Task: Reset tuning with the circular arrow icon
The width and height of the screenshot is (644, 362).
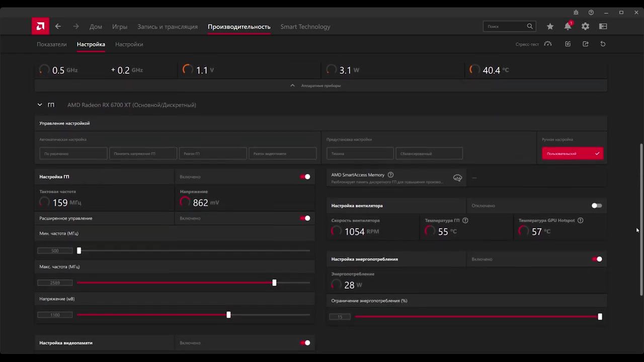Action: coord(603,44)
